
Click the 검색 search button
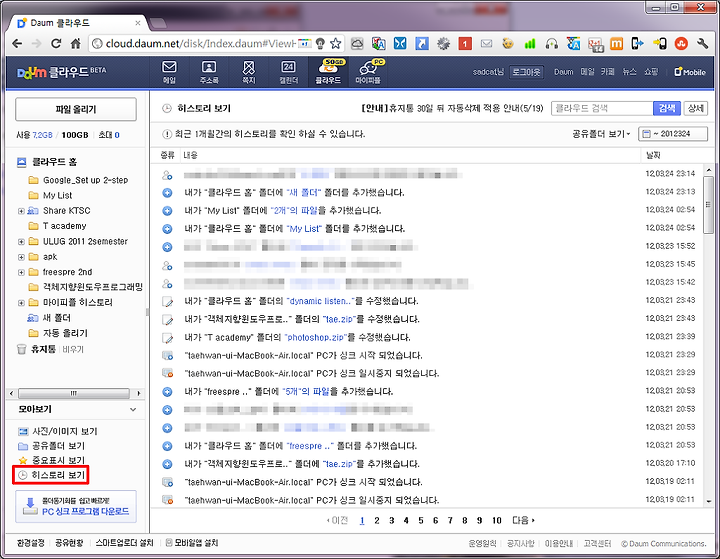click(667, 108)
